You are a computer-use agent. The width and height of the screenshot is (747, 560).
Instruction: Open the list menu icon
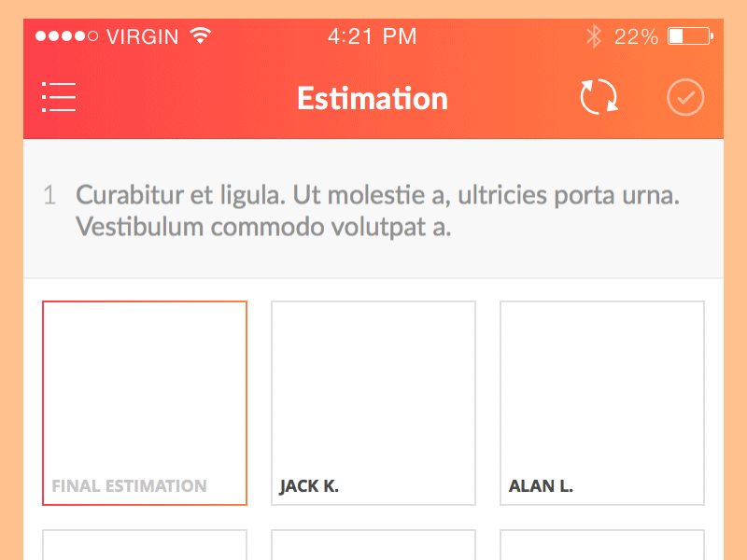[59, 96]
